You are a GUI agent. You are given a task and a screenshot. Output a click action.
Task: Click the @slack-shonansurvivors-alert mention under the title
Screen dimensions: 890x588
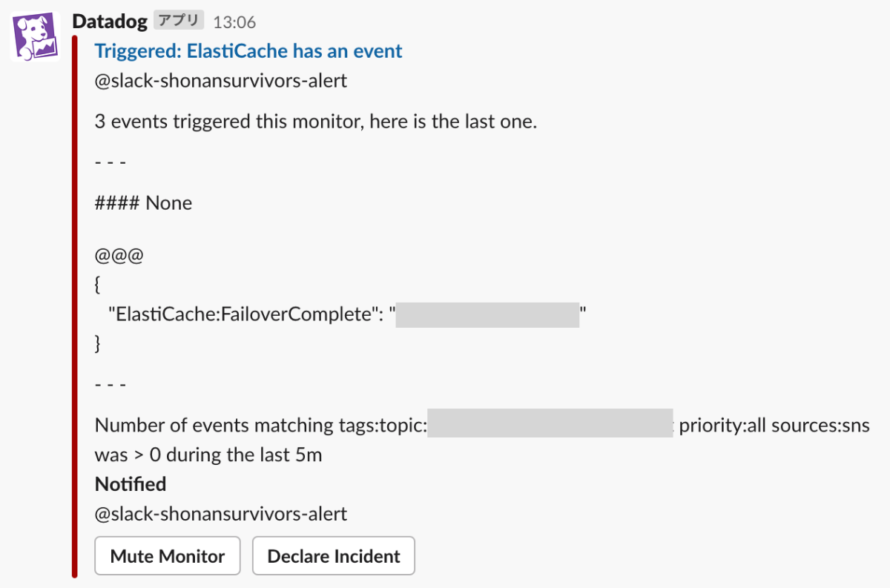coord(221,81)
